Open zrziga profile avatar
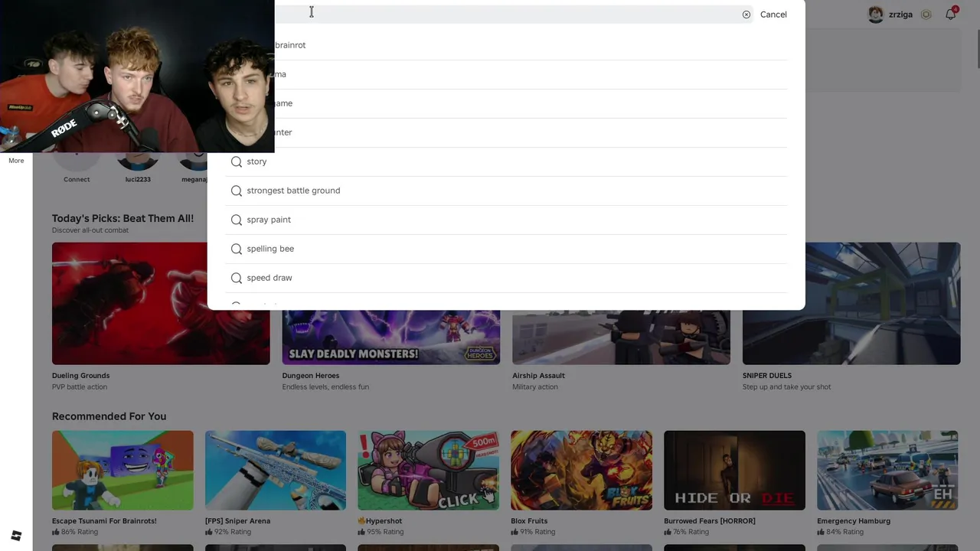This screenshot has height=551, width=980. tap(876, 15)
